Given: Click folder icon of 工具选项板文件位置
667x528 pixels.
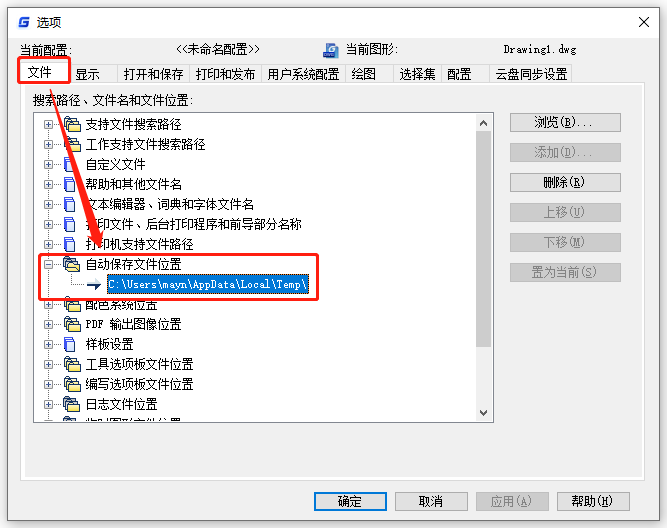Looking at the screenshot, I should click(72, 364).
